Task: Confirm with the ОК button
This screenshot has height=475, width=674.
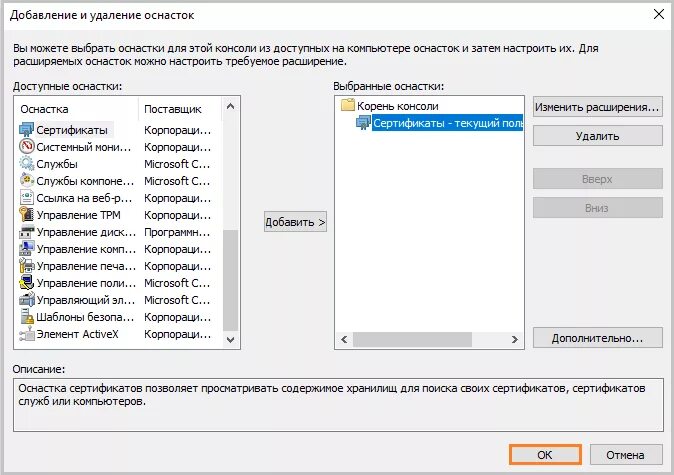Action: click(x=545, y=455)
